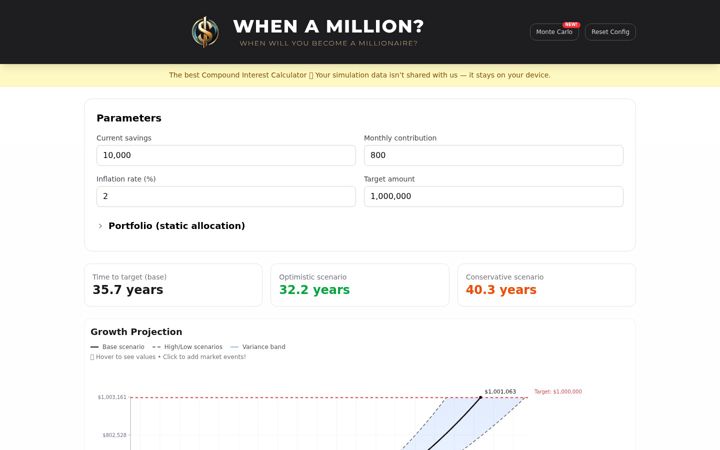Viewport: 720px width, 450px height.
Task: Click the 32.2 years value
Action: (x=315, y=290)
